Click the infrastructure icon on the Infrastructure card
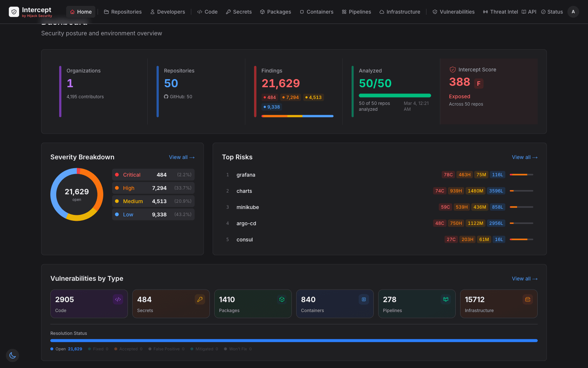 tap(528, 299)
